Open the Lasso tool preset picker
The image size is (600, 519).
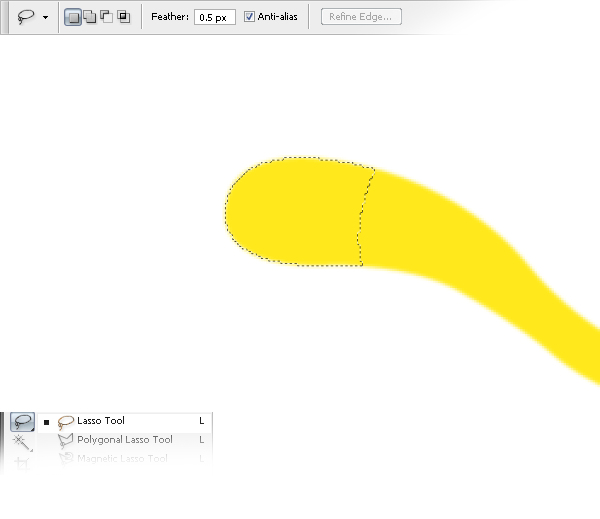pyautogui.click(x=26, y=17)
